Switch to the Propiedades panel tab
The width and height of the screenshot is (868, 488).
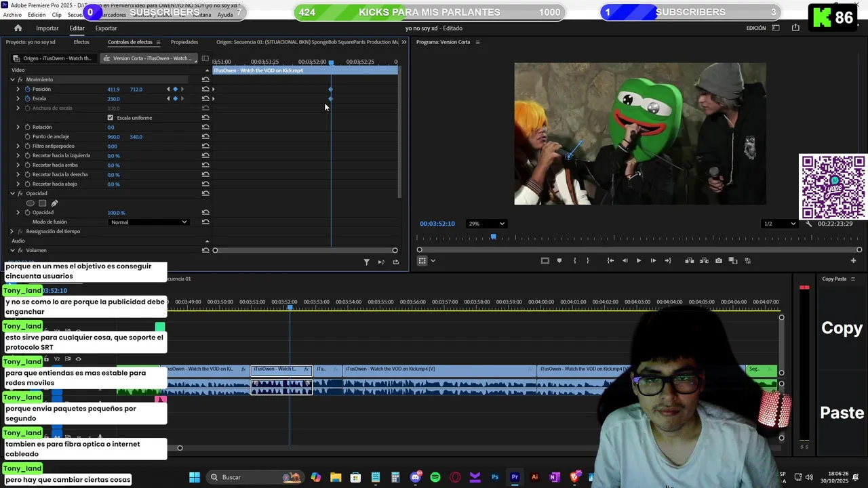click(x=184, y=42)
